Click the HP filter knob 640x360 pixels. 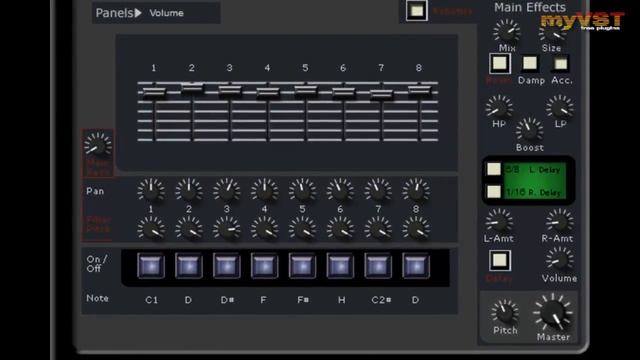coord(499,108)
